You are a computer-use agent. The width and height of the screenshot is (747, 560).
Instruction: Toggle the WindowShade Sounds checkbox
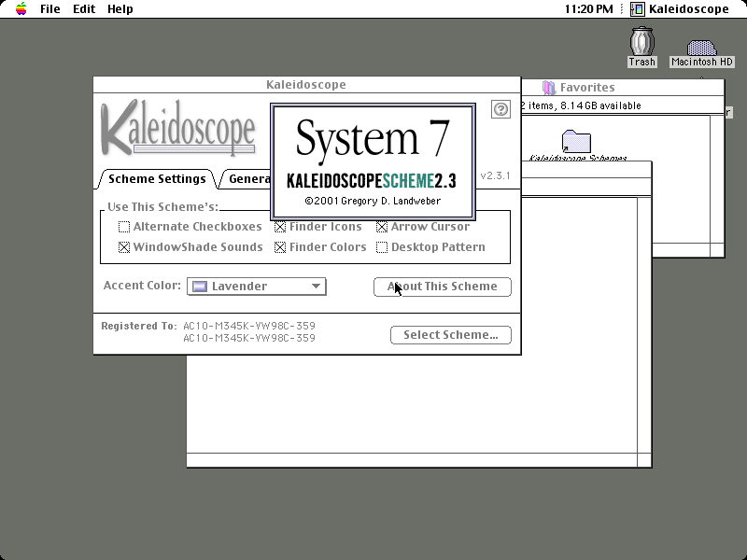click(124, 247)
